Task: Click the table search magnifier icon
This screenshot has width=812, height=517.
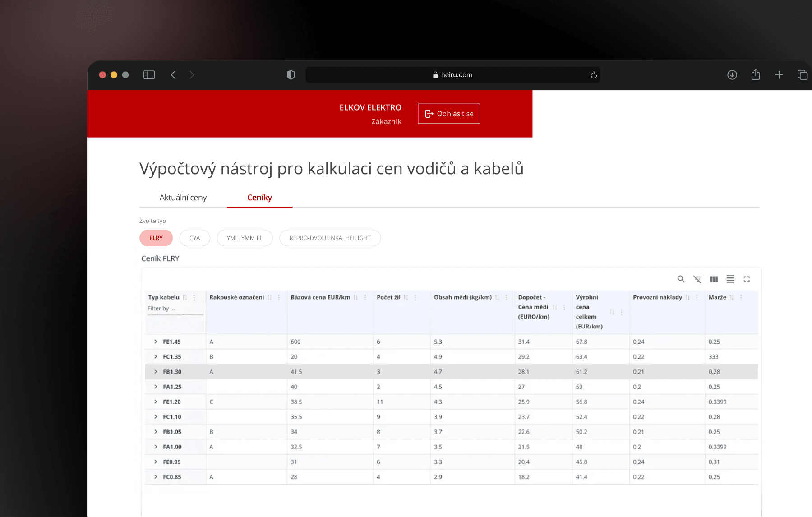Action: tap(681, 279)
